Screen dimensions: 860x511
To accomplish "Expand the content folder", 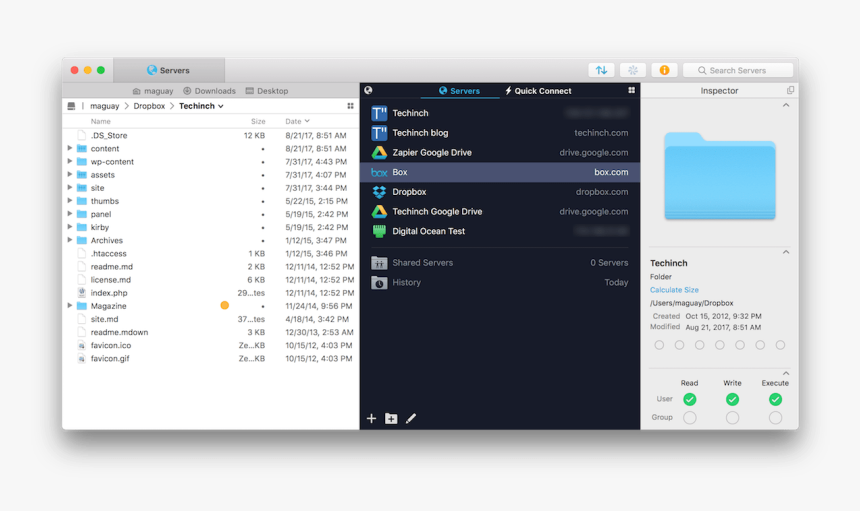I will tap(70, 148).
